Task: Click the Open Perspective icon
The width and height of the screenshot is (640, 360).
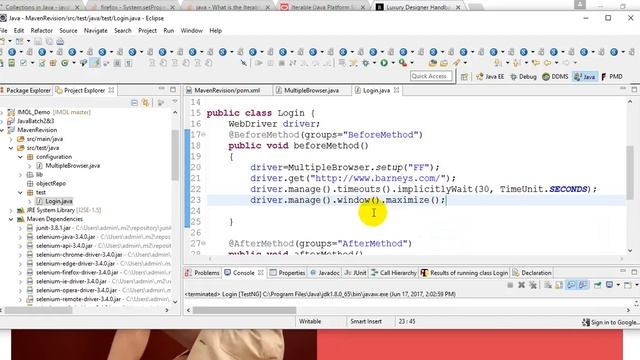Action: click(464, 77)
